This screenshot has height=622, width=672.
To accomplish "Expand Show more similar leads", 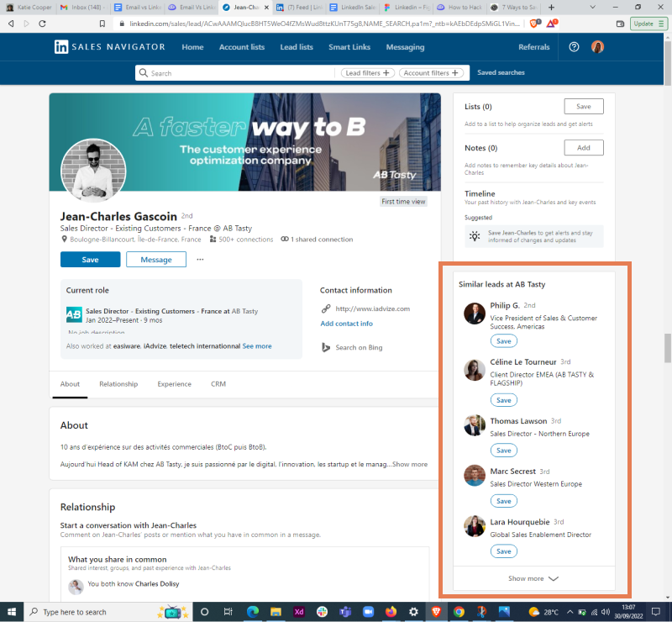I will (533, 578).
